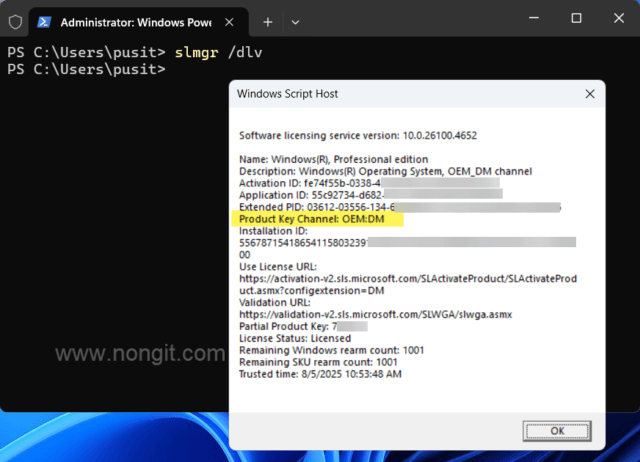Click the 'Installation ID:' label
Image resolution: width=640 pixels, height=462 pixels.
pos(273,231)
